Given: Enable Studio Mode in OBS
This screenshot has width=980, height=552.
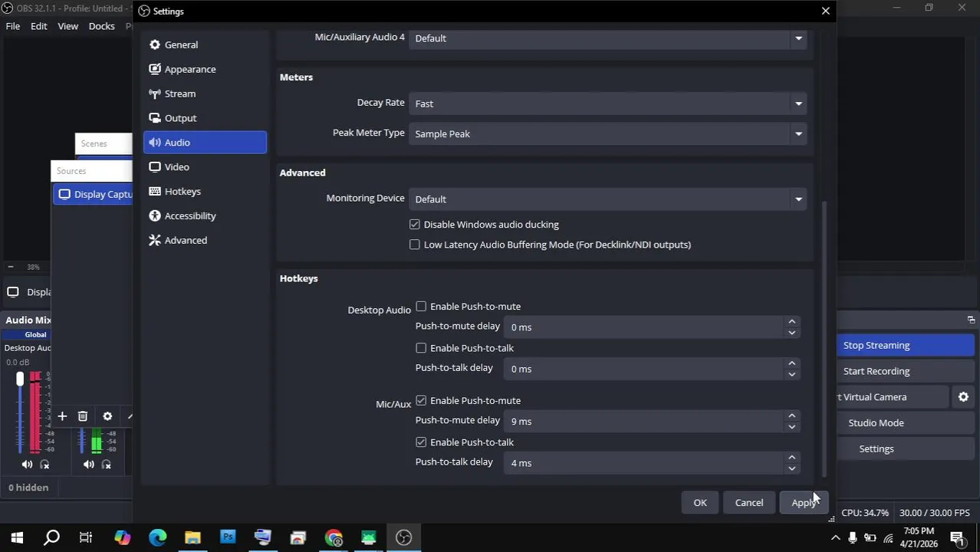Looking at the screenshot, I should 905,423.
